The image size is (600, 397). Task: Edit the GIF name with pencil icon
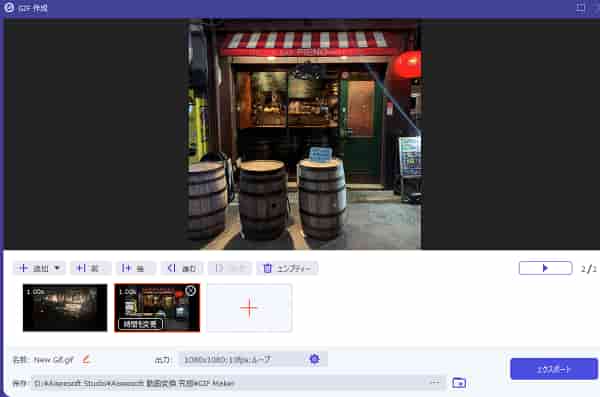point(86,359)
